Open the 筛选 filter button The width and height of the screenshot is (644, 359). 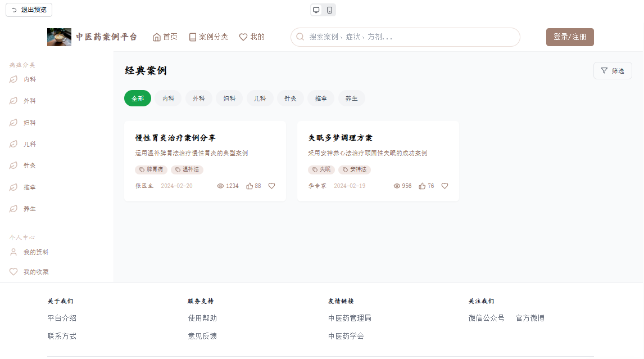613,71
